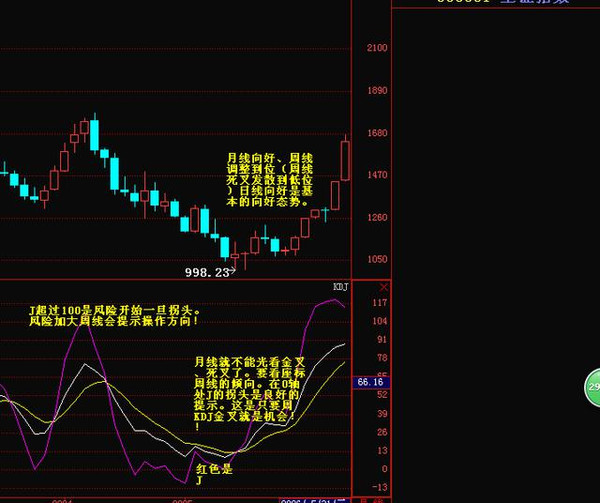This screenshot has height=503, width=600.
Task: Select the 52 KDJ axis value
Action: [382, 395]
